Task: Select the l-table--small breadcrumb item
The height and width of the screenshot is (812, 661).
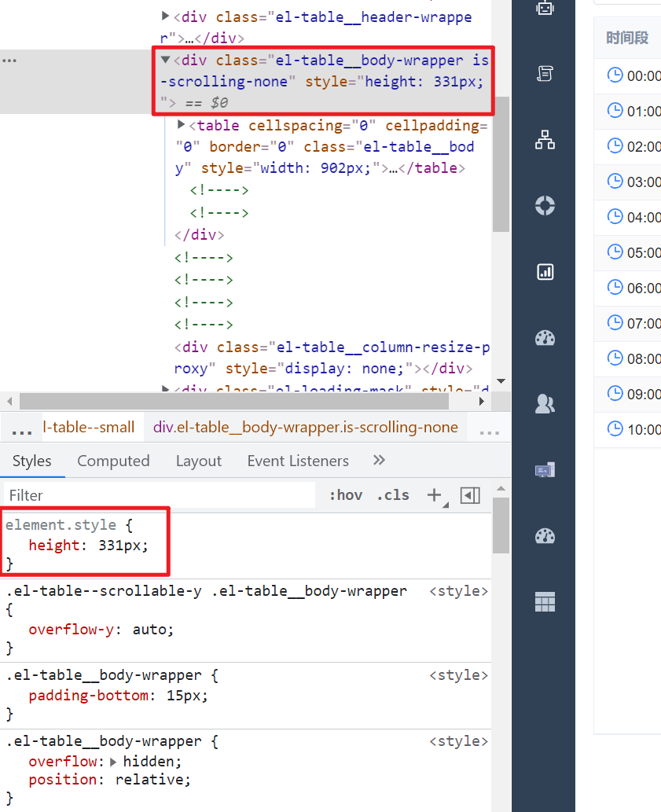Action: pos(89,428)
